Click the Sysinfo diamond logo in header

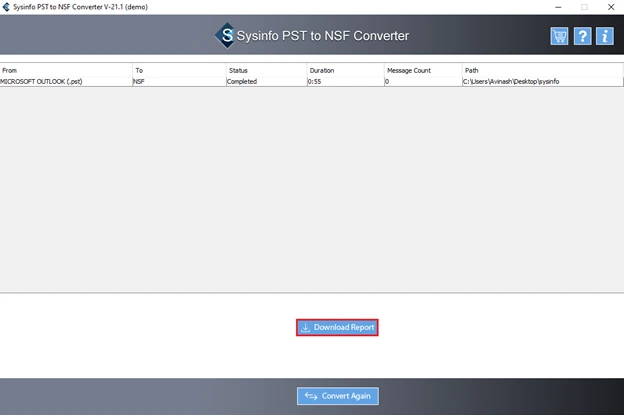226,35
